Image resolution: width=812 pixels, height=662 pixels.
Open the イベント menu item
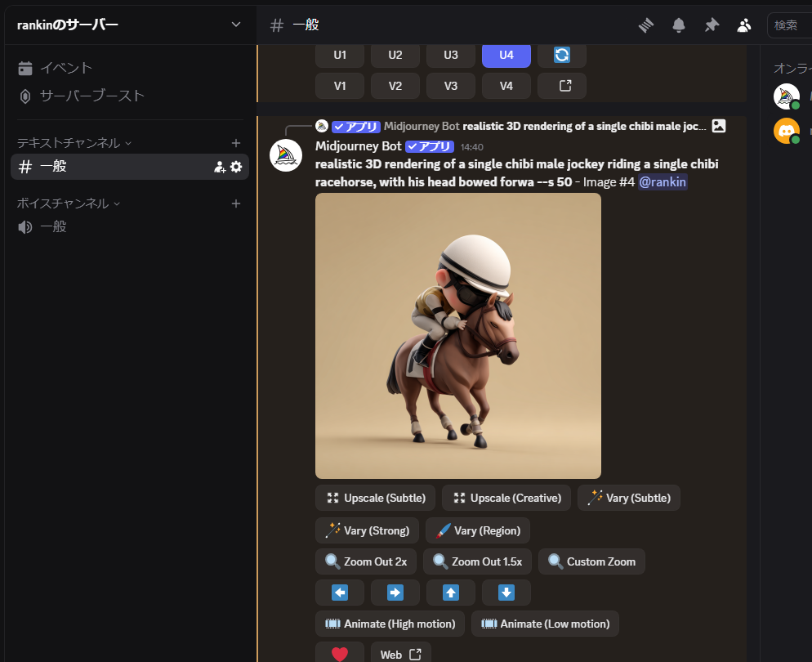pyautogui.click(x=65, y=68)
